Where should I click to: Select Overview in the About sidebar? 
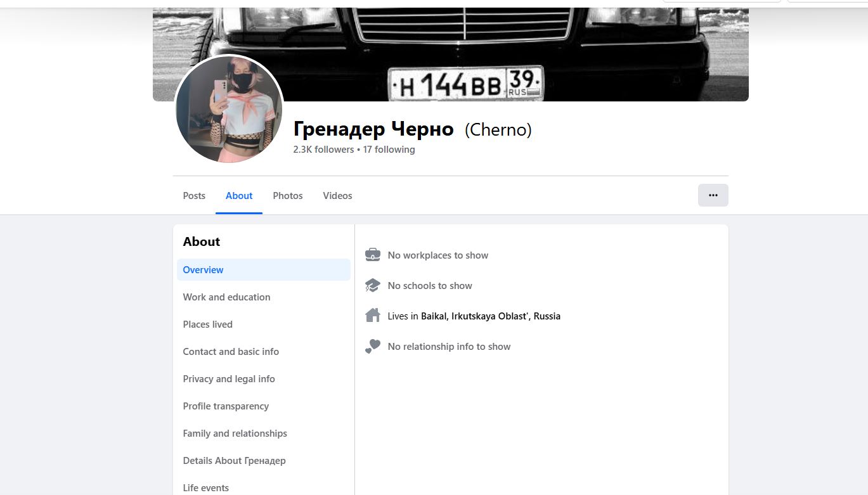[264, 270]
